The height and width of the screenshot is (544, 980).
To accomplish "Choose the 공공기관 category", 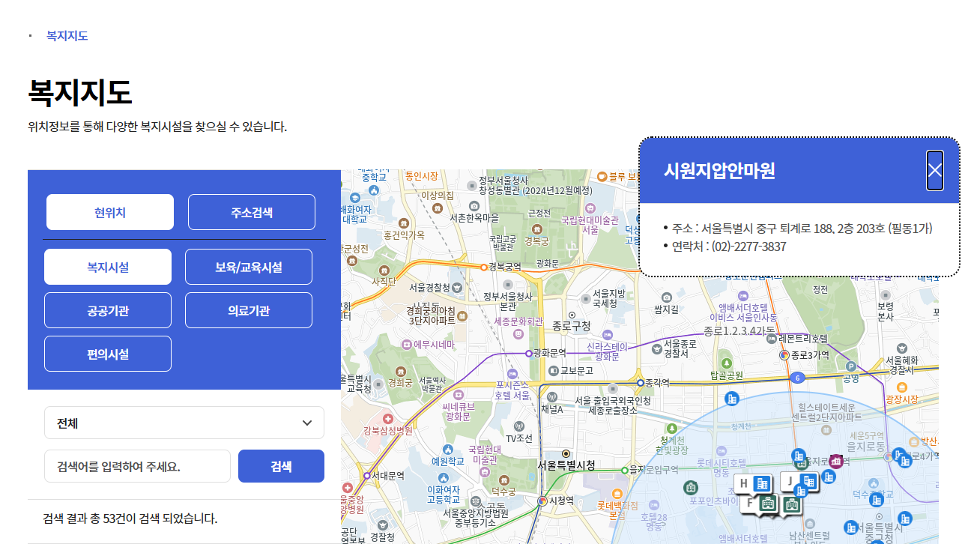I will [x=108, y=310].
